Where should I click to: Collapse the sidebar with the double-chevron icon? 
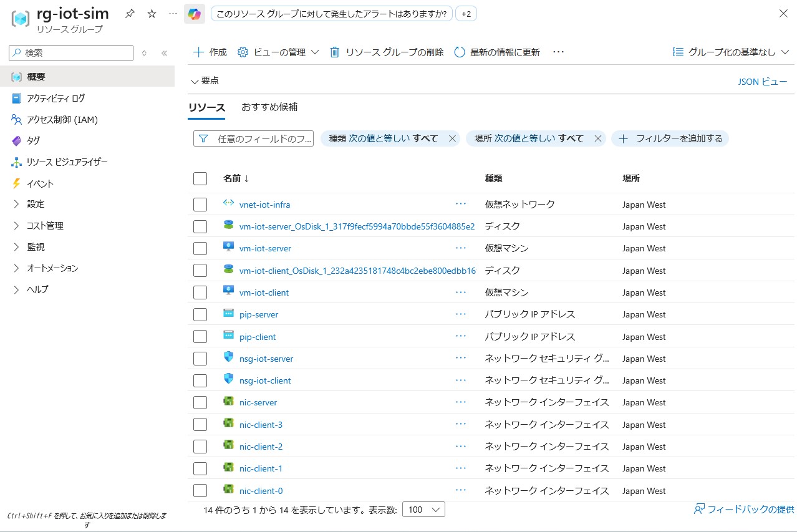[x=165, y=53]
